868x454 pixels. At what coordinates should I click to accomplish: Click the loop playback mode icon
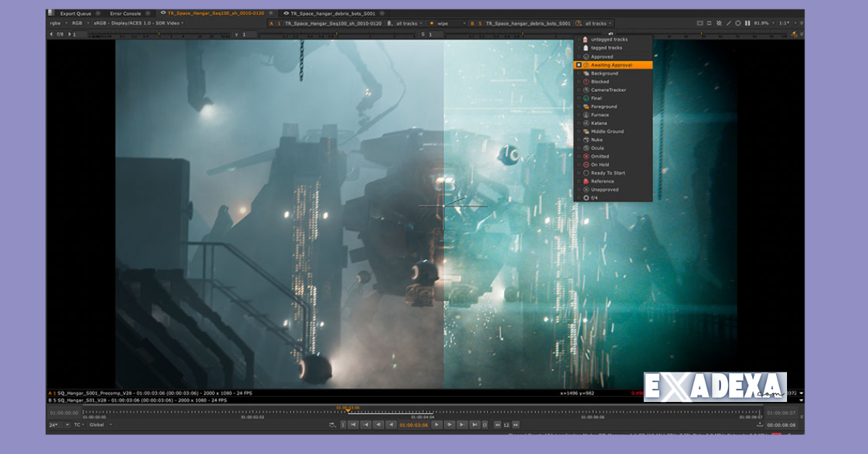[x=484, y=424]
